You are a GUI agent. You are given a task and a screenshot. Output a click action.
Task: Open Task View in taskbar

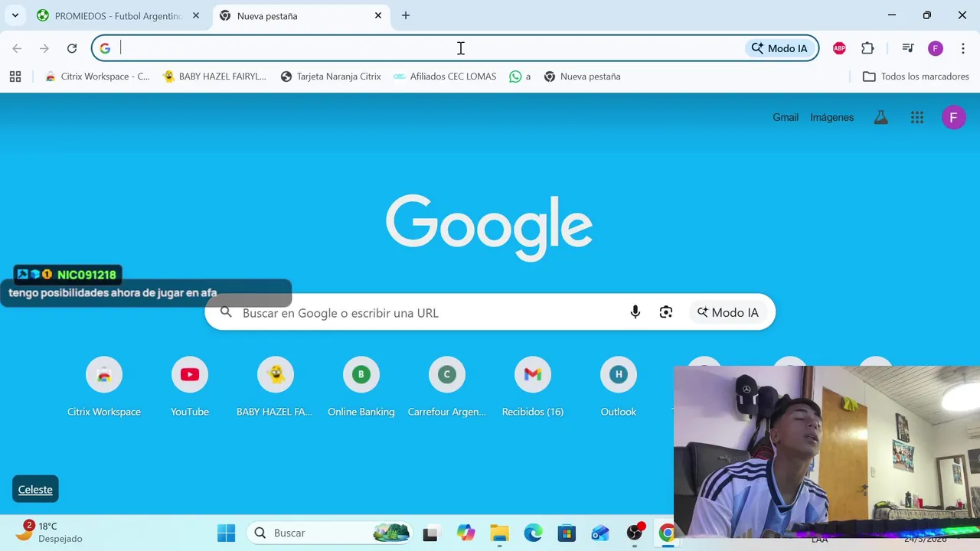click(431, 533)
